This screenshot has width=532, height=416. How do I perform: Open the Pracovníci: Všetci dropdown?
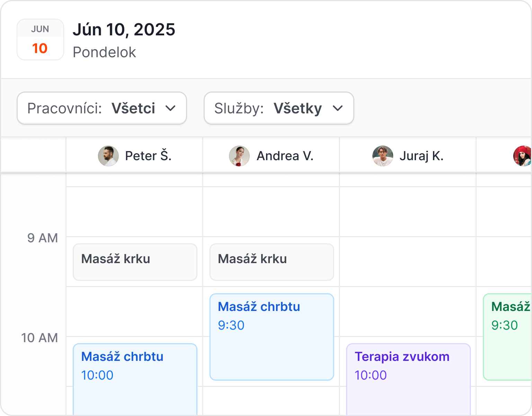(x=102, y=108)
